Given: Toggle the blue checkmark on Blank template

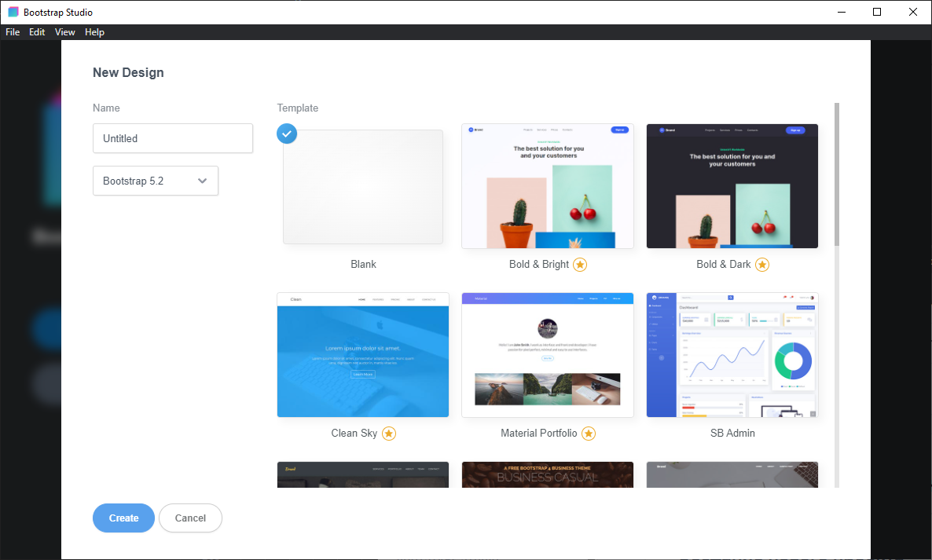Looking at the screenshot, I should click(x=287, y=134).
